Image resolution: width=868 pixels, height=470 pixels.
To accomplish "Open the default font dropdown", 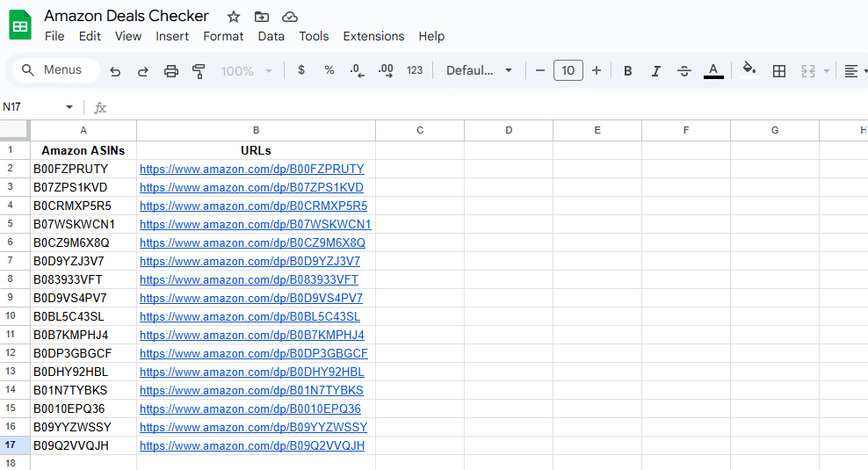I will click(x=479, y=71).
